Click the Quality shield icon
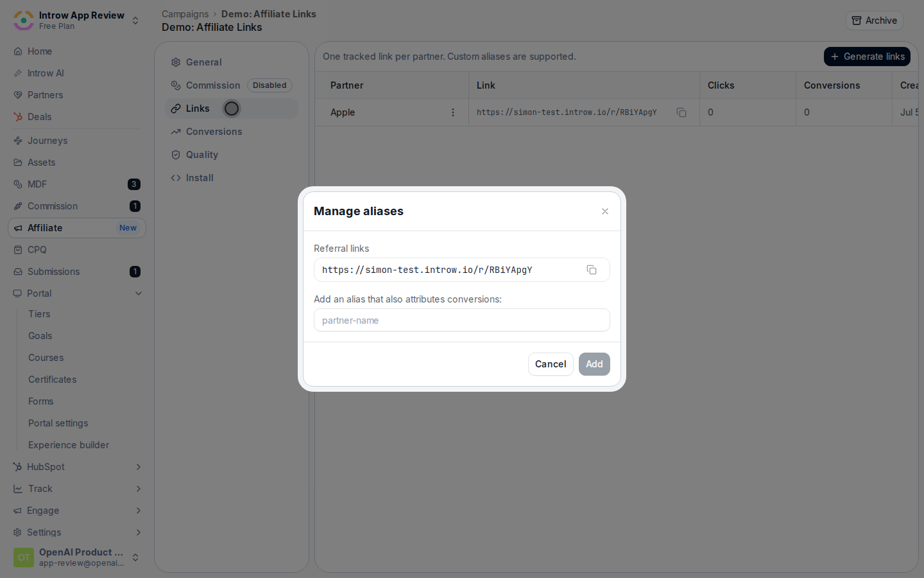 [x=176, y=155]
